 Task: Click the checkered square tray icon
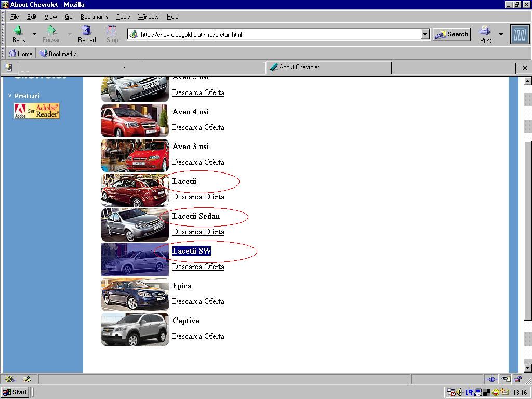(x=486, y=392)
